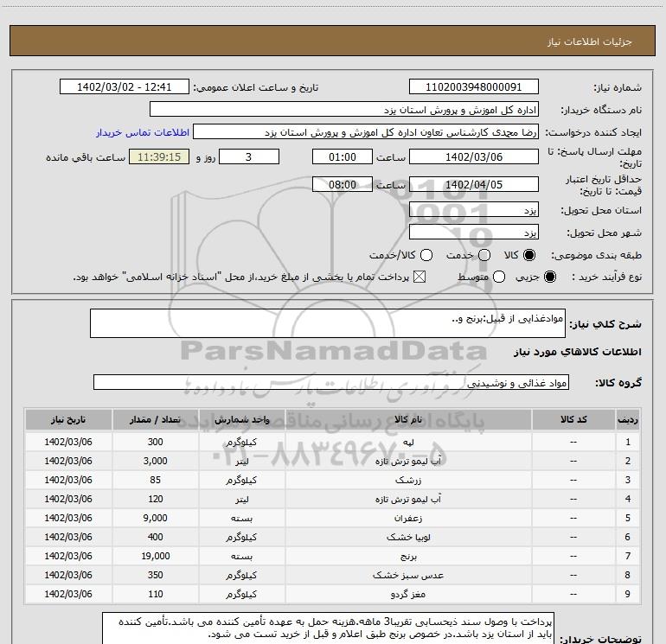The image size is (666, 644).
Task: Click the کد کالا column header
Action: (x=573, y=419)
